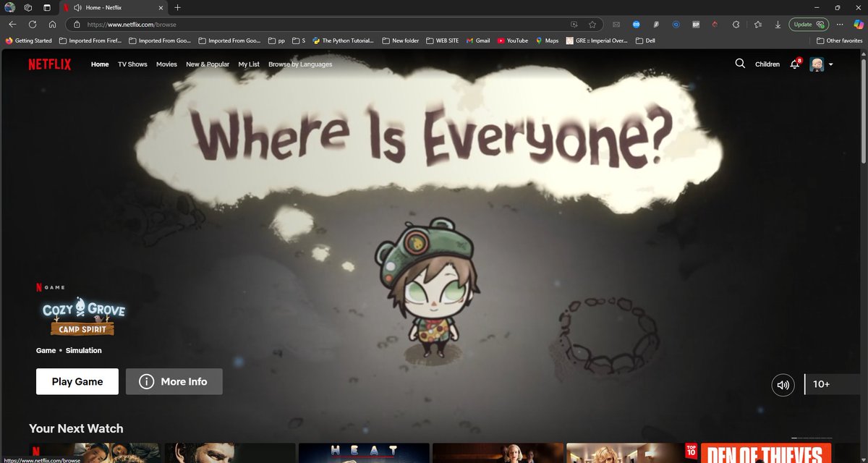The image size is (868, 463).
Task: Add page to favorites star icon
Action: coord(592,24)
